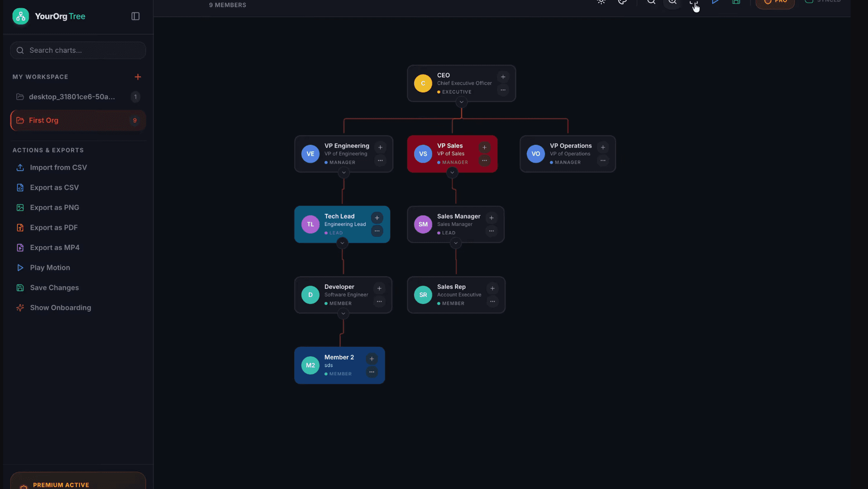The image size is (868, 489).
Task: Click the EXECUTIVE role tag on CEO
Action: click(454, 92)
